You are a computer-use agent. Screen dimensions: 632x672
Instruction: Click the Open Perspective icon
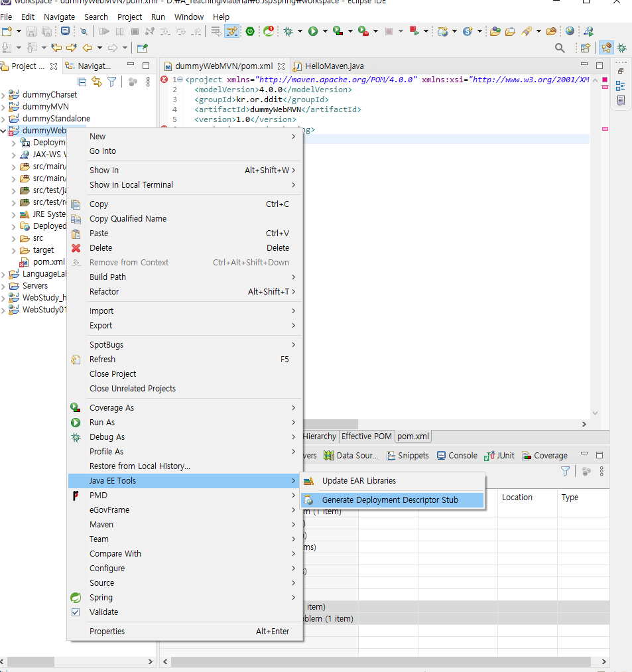[x=586, y=48]
